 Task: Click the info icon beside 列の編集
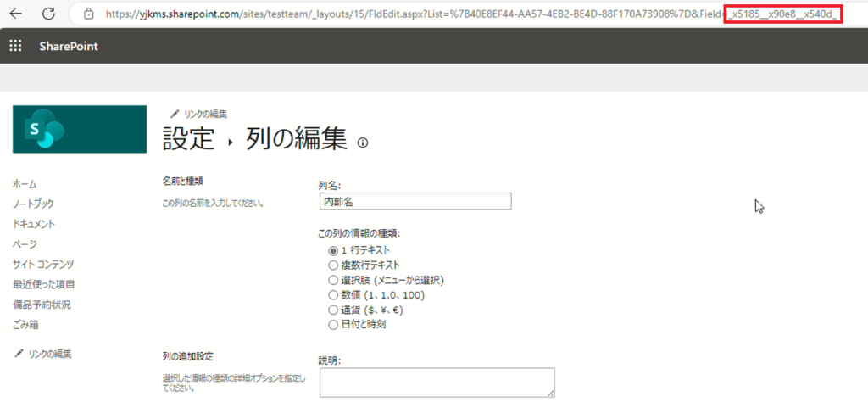tap(363, 143)
